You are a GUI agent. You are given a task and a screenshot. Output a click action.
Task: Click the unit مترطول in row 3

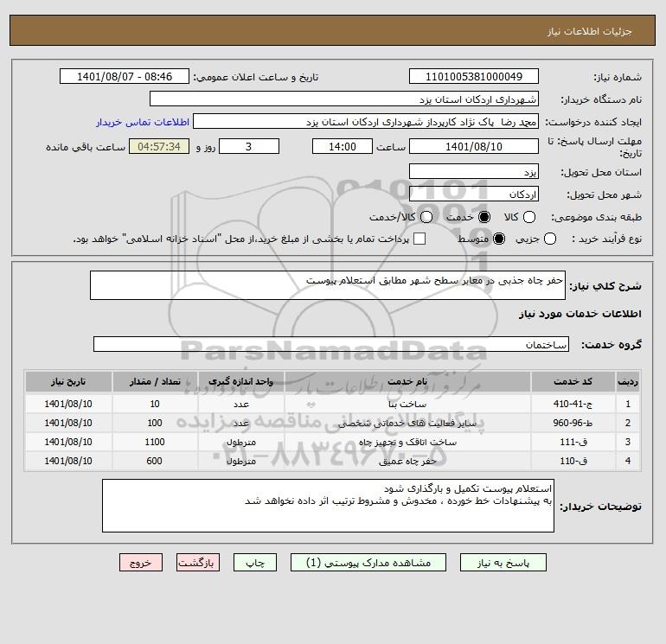click(x=240, y=443)
